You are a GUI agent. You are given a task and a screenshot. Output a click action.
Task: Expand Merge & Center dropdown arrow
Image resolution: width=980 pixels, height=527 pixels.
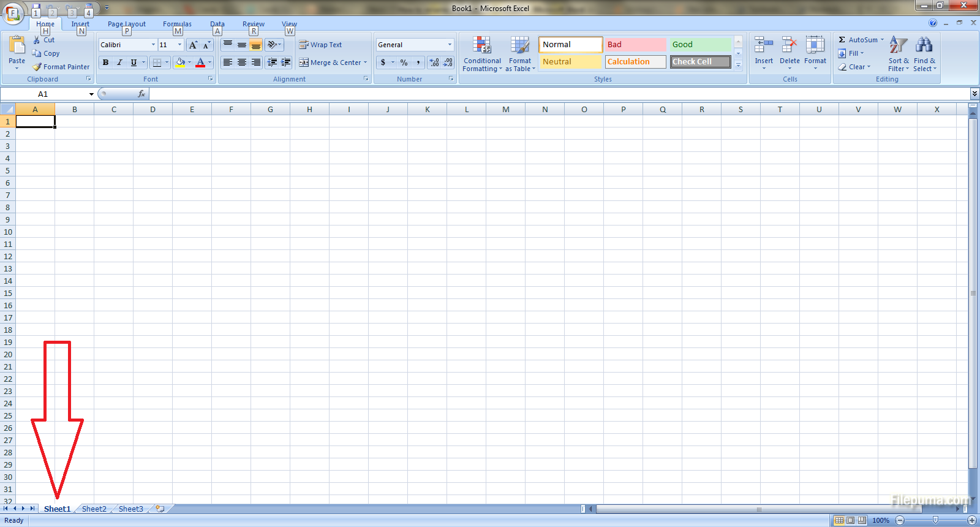365,63
